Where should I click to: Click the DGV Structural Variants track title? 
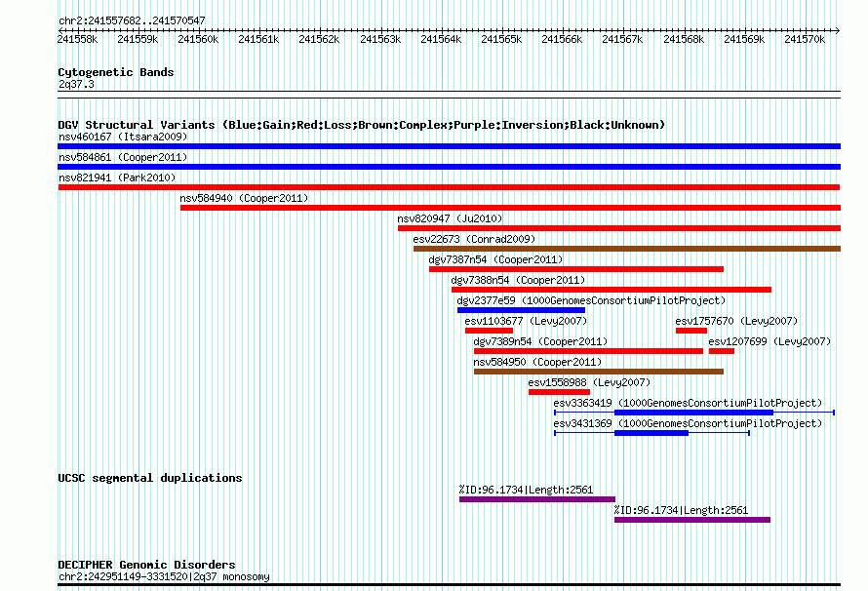click(362, 125)
